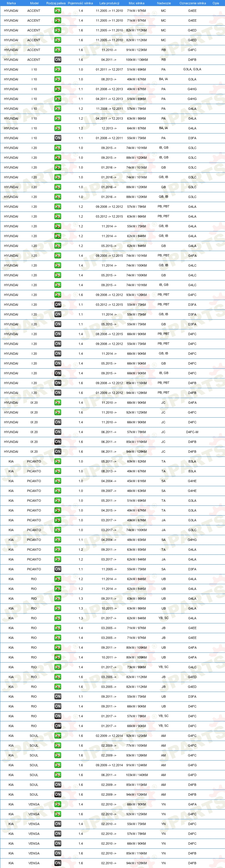The height and width of the screenshot is (868, 225).
Task: Click diesel icon in I 20 94kW / 128KM row
Action: click(58, 393)
